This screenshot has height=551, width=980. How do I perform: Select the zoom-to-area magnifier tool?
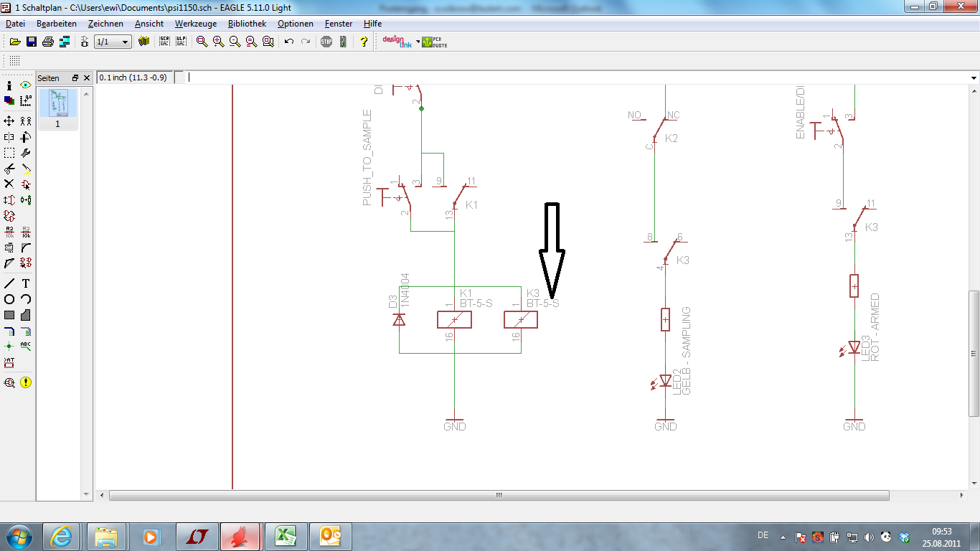(268, 42)
